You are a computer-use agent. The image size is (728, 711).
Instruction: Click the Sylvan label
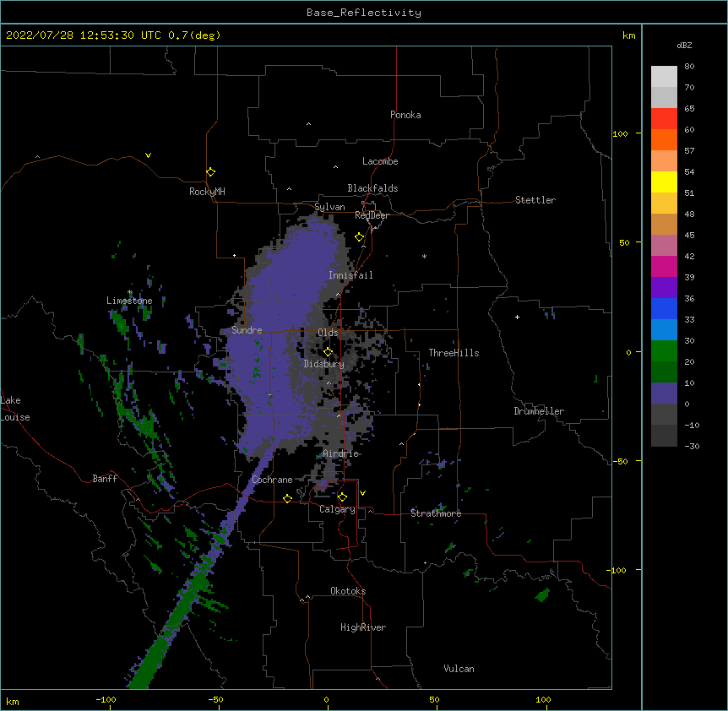[x=329, y=207]
